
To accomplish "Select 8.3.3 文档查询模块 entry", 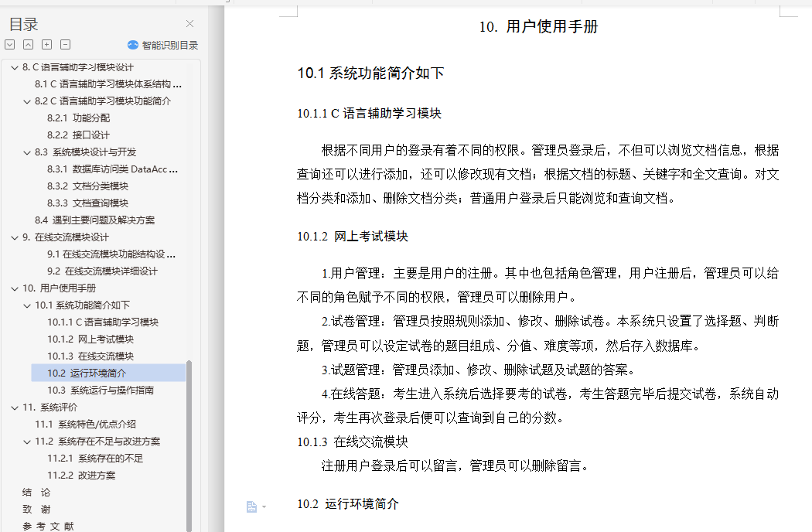I will pyautogui.click(x=87, y=203).
